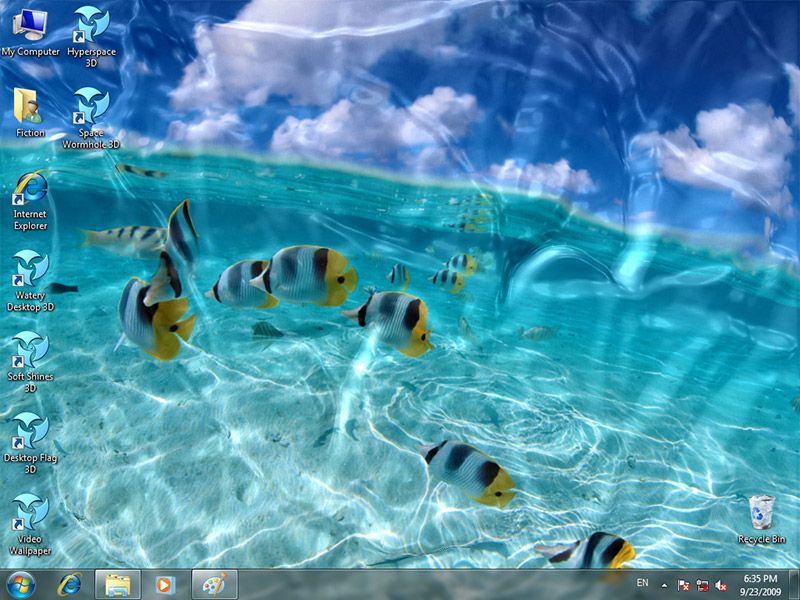Open the EN language selector
This screenshot has height=600, width=800.
pos(643,581)
